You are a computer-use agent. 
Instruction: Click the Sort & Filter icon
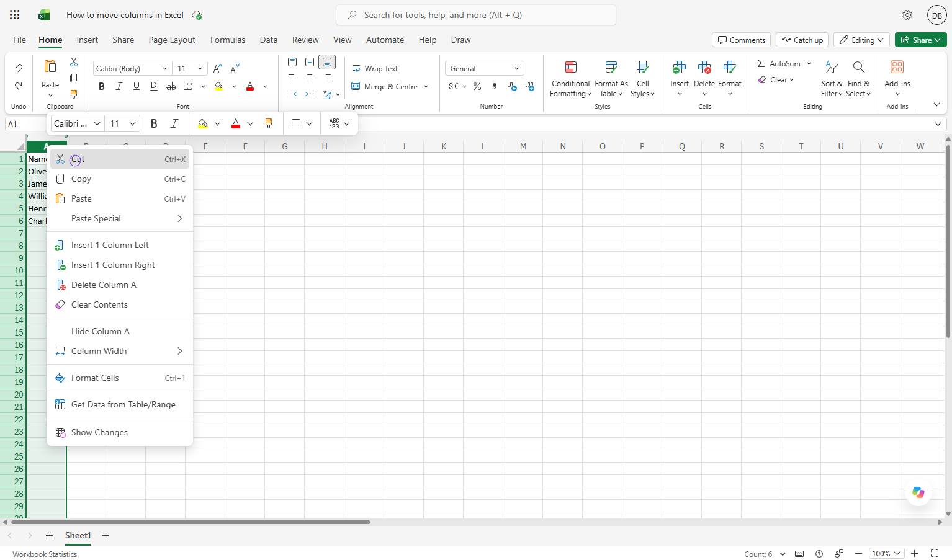(832, 67)
